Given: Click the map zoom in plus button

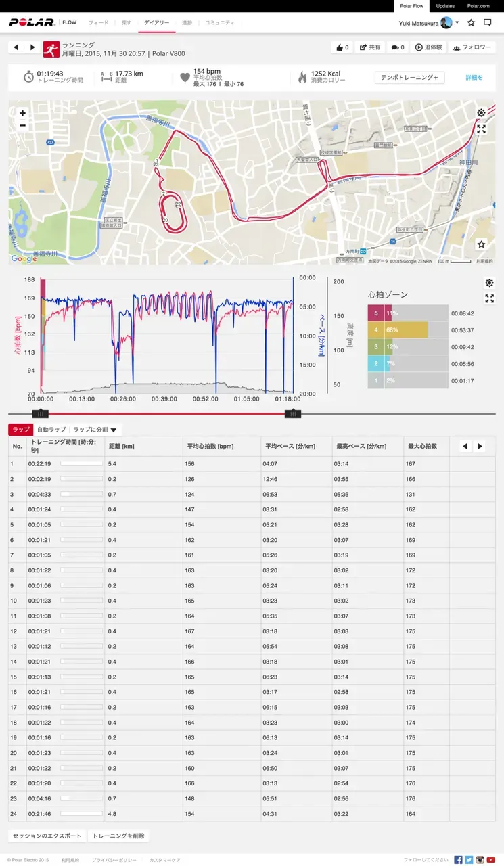Looking at the screenshot, I should pos(22,113).
